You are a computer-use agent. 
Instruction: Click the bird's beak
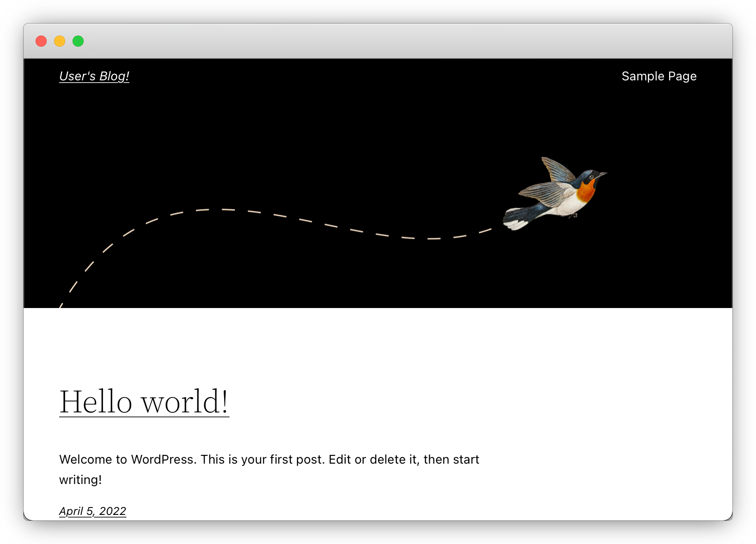tap(603, 174)
